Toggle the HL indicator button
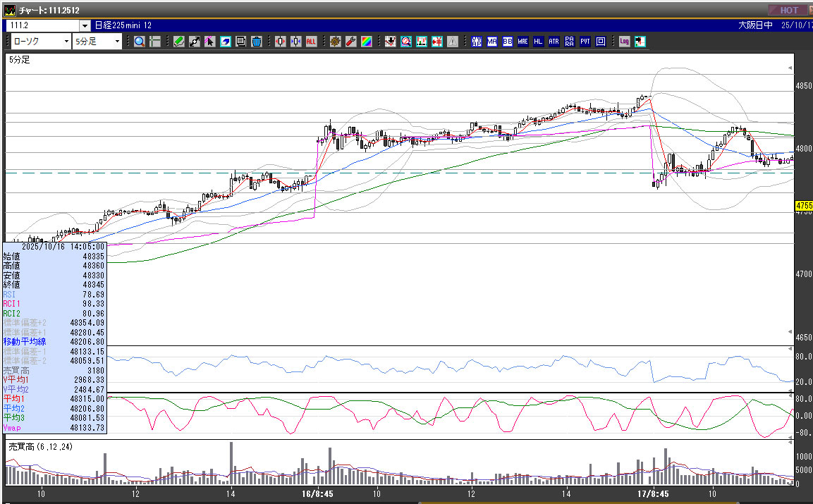The image size is (813, 504). (538, 42)
